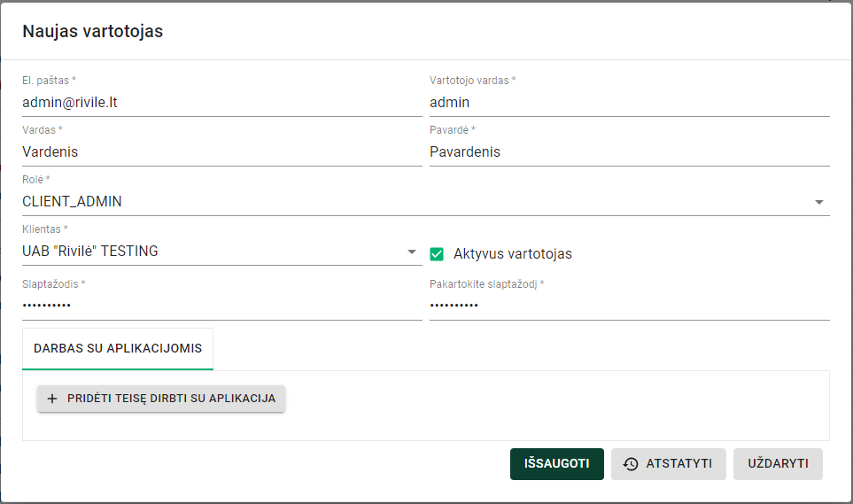Select the Vardas field containing Vardenis
Viewport: 853px width, 504px height.
point(221,151)
